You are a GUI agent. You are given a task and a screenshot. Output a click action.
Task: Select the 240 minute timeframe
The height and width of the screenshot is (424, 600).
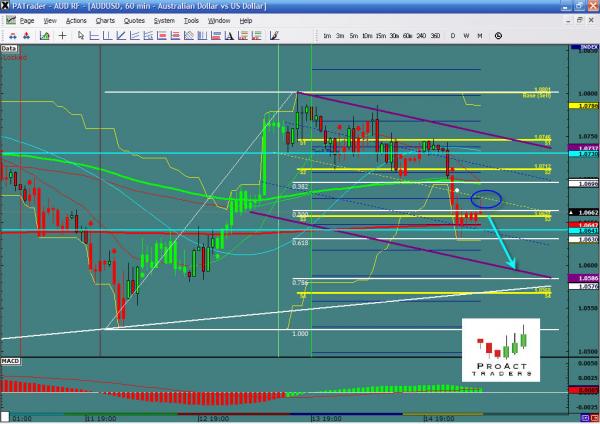tap(421, 35)
